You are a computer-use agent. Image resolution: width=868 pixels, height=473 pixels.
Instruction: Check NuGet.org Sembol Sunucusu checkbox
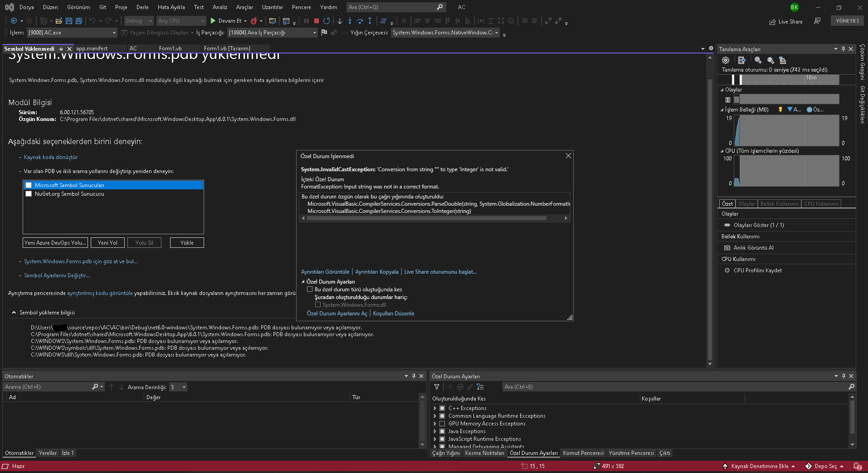coord(29,194)
